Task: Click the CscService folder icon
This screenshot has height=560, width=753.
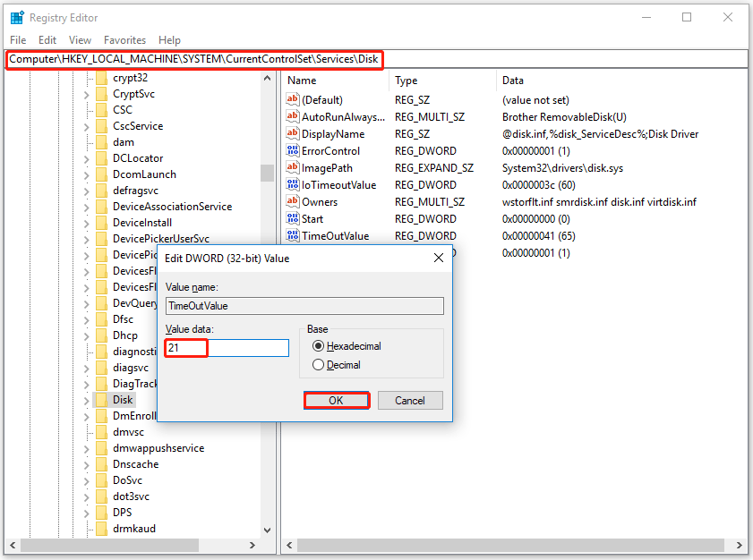Action: [x=101, y=126]
